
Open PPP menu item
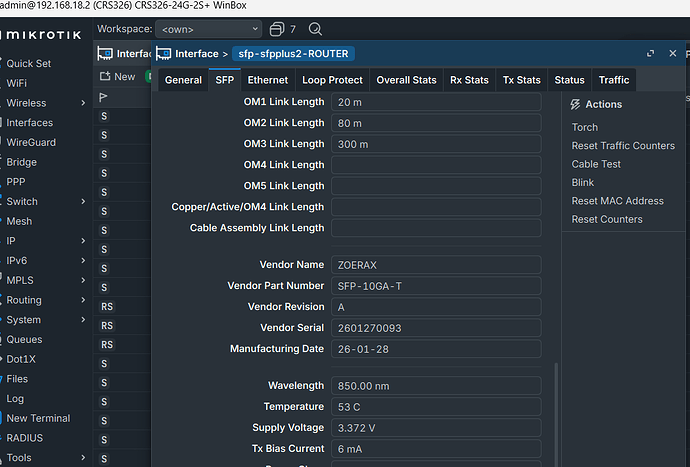pyautogui.click(x=16, y=182)
